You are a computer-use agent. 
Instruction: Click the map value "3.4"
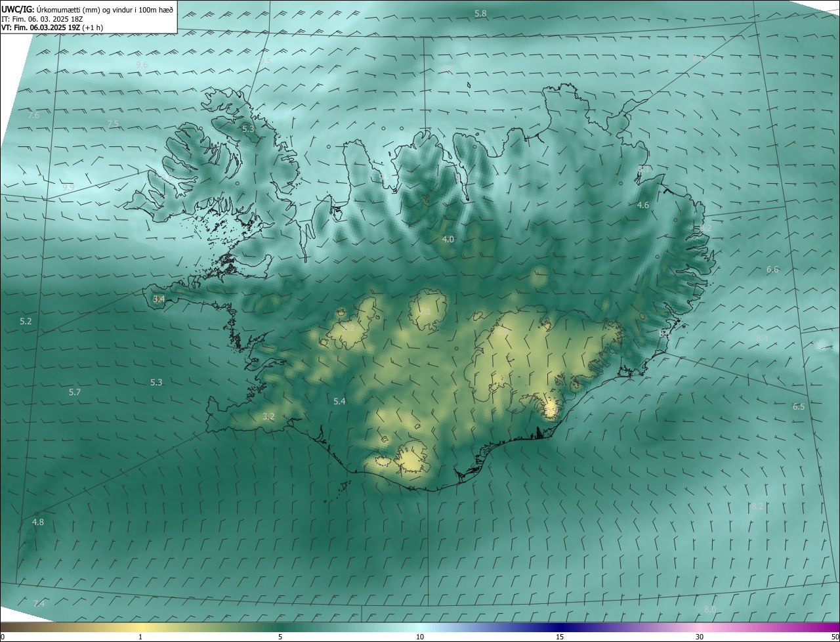tap(159, 299)
